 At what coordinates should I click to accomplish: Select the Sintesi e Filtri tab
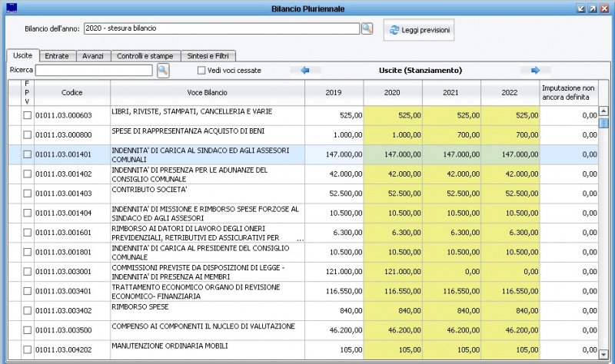210,56
